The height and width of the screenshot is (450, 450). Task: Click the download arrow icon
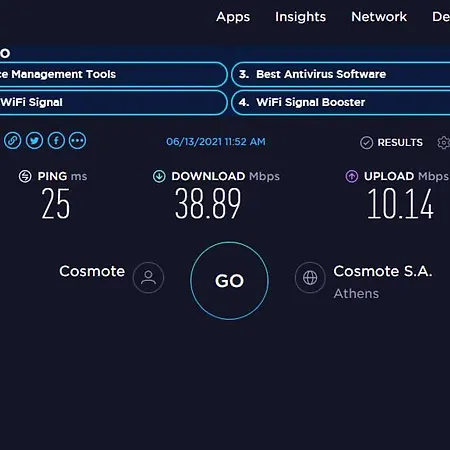point(159,176)
